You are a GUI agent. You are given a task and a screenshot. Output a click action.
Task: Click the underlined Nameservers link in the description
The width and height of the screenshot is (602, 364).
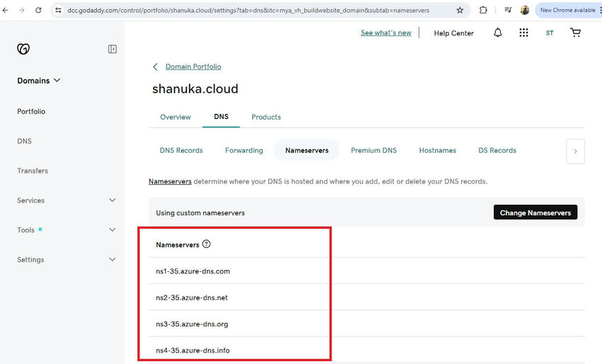[170, 181]
